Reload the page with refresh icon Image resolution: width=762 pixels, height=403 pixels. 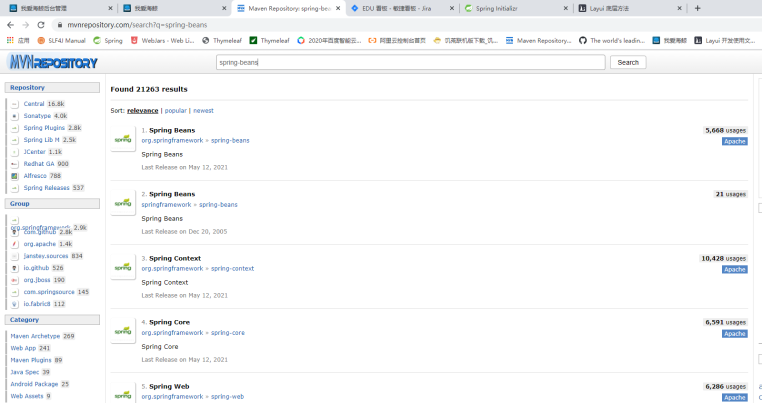(x=41, y=25)
